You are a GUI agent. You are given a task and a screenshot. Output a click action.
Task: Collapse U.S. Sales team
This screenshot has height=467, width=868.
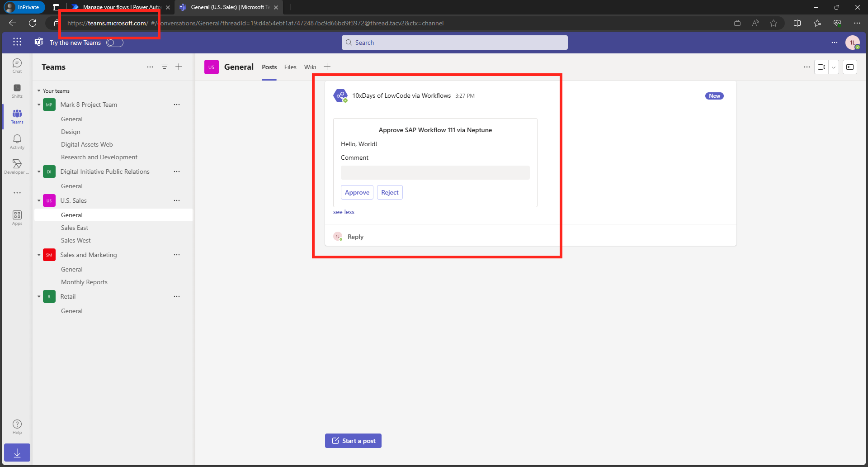pos(39,200)
